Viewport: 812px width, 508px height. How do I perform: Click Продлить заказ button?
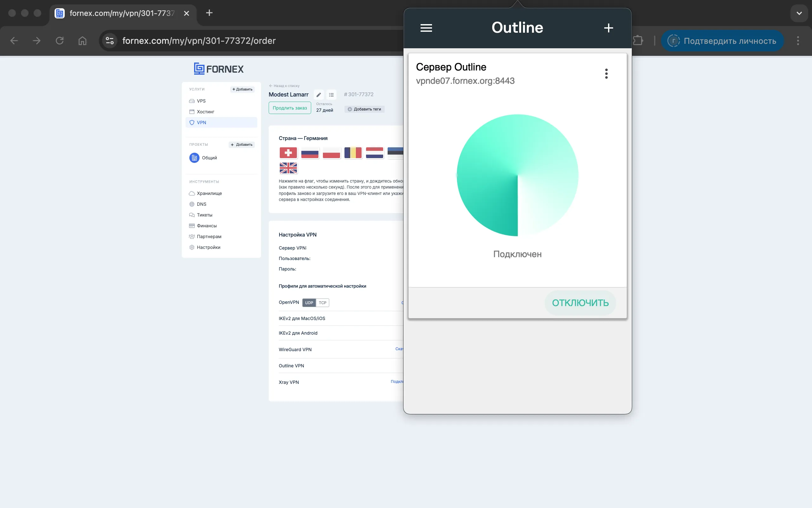pos(290,108)
